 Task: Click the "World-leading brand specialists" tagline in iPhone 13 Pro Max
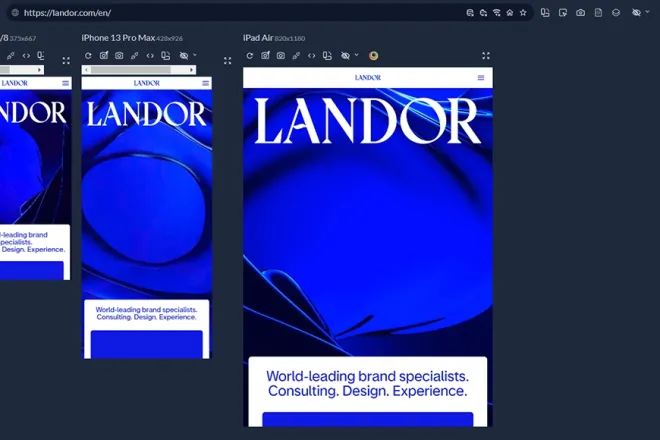(x=146, y=313)
